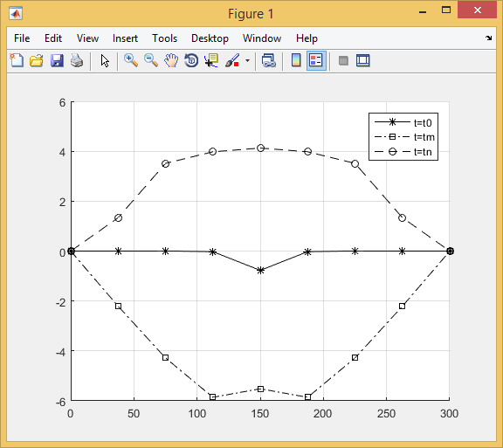This screenshot has width=503, height=448.
Task: Print the figure using printer icon
Action: click(x=77, y=60)
